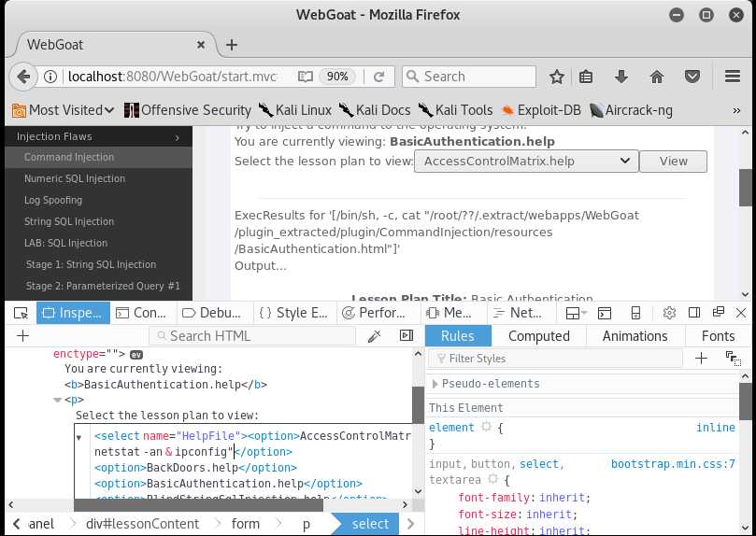This screenshot has height=536, width=756.
Task: Grab a color from page eyedropper
Action: click(x=374, y=335)
